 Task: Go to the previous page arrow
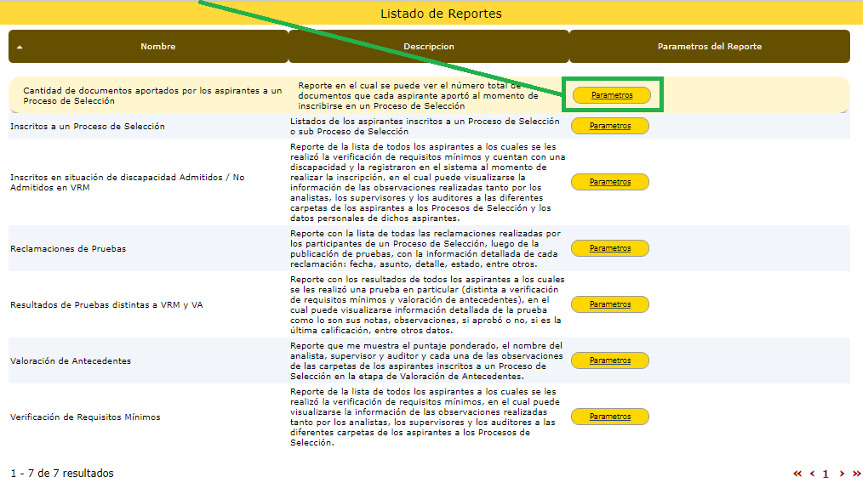[x=812, y=474]
